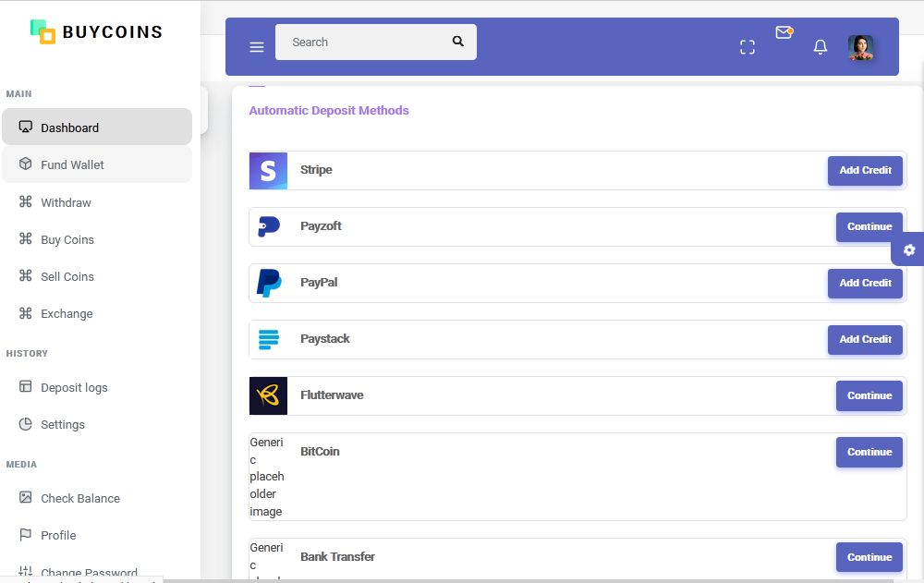Screen dimensions: 924x583
Task: Open Dashboard in sidebar
Action: 97,127
